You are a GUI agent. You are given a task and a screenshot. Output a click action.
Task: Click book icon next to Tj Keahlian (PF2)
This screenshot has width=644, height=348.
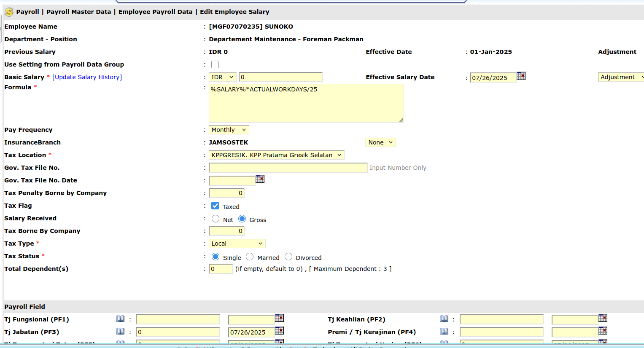(444, 319)
